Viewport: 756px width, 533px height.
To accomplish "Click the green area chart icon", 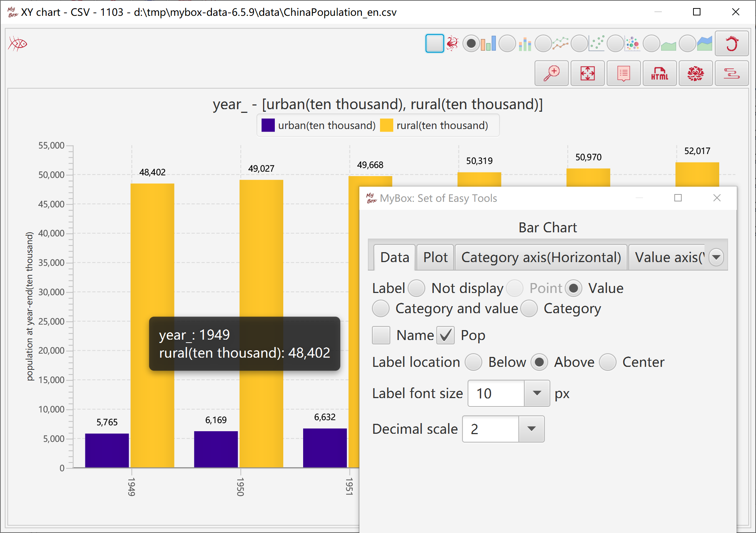I will click(x=668, y=46).
